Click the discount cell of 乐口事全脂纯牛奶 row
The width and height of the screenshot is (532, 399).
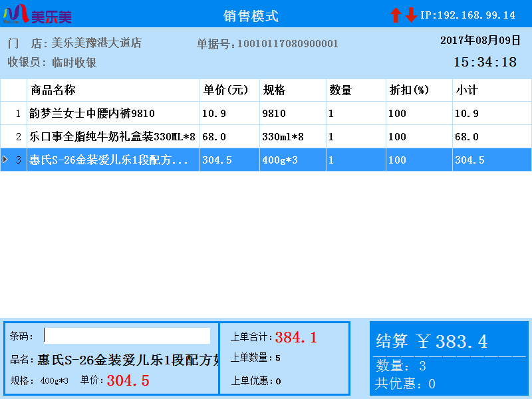tap(419, 137)
